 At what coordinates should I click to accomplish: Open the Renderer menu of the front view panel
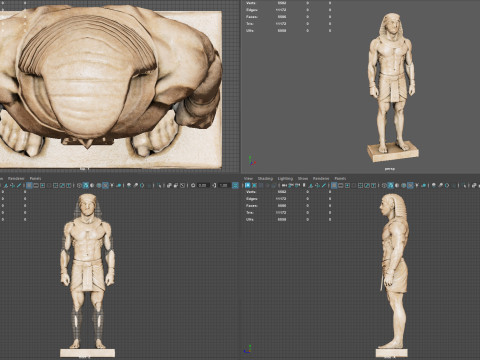(x=16, y=179)
